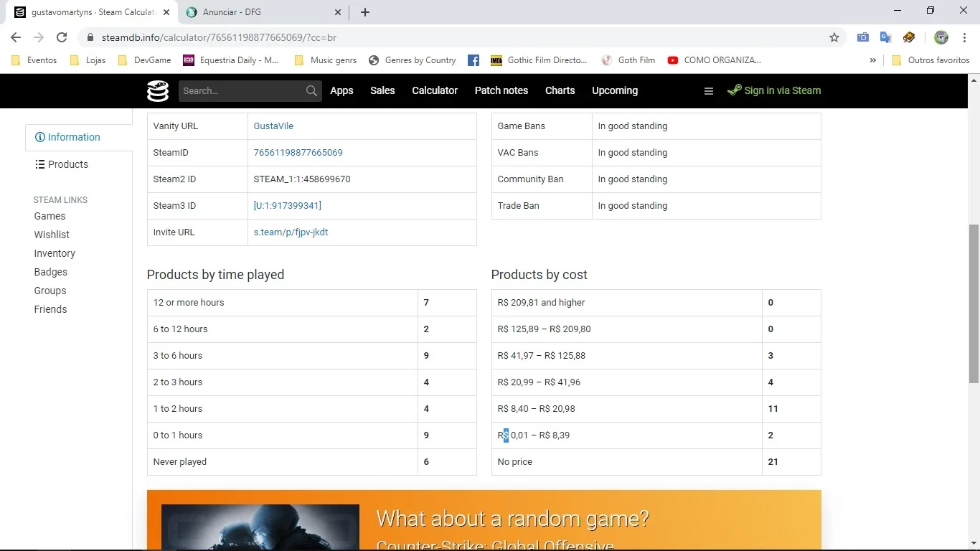Open the Genres by Country bookmark
The image size is (980, 551).
click(413, 60)
